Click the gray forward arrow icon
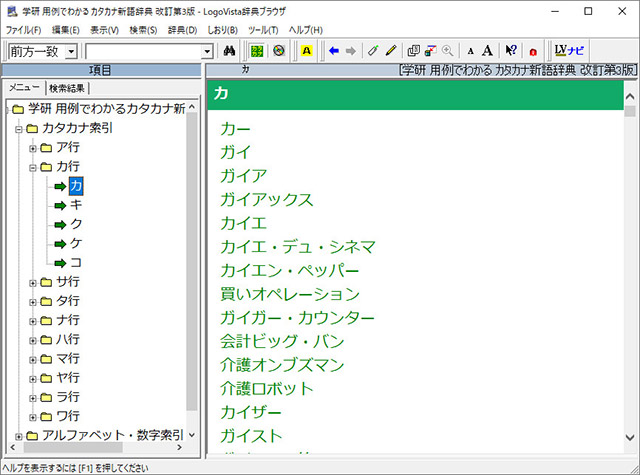Image resolution: width=640 pixels, height=475 pixels. pyautogui.click(x=351, y=51)
